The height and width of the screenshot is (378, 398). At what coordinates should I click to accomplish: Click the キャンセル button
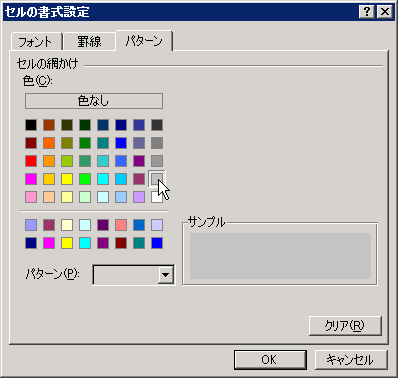click(351, 360)
